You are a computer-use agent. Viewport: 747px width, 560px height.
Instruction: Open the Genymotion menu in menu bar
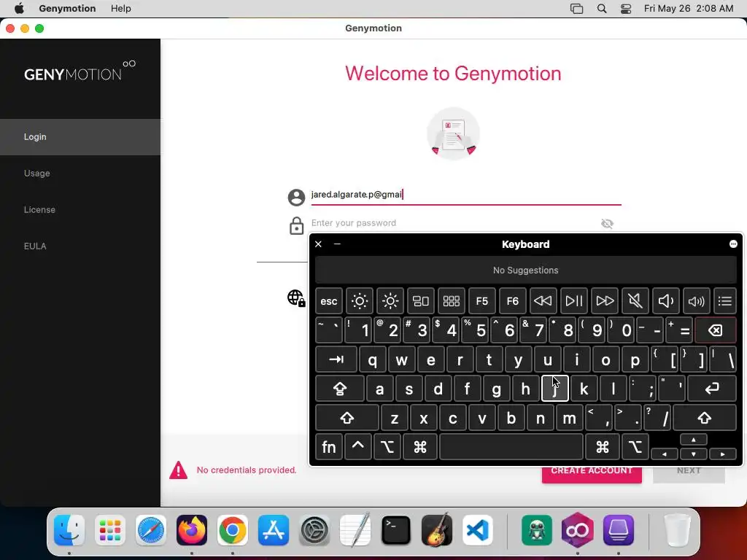pyautogui.click(x=67, y=9)
